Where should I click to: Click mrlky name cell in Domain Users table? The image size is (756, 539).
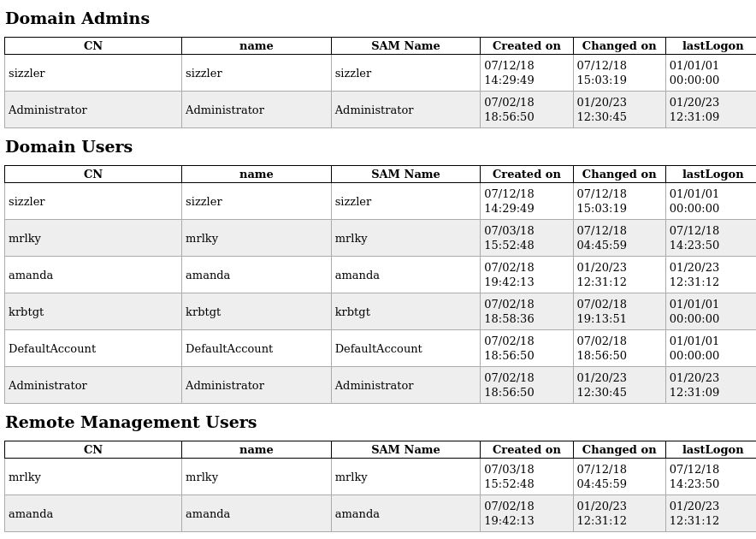tap(202, 239)
